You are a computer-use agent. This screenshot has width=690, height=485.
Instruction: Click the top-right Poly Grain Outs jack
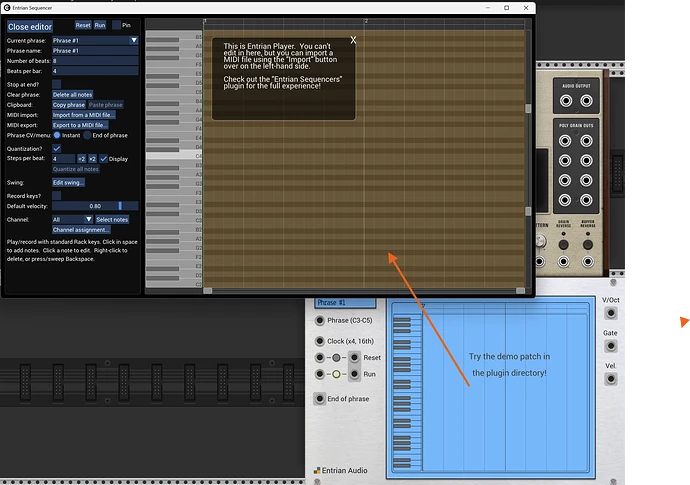pyautogui.click(x=586, y=141)
